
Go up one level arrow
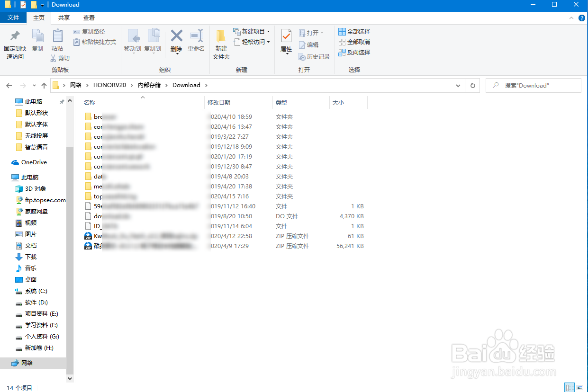tap(44, 86)
